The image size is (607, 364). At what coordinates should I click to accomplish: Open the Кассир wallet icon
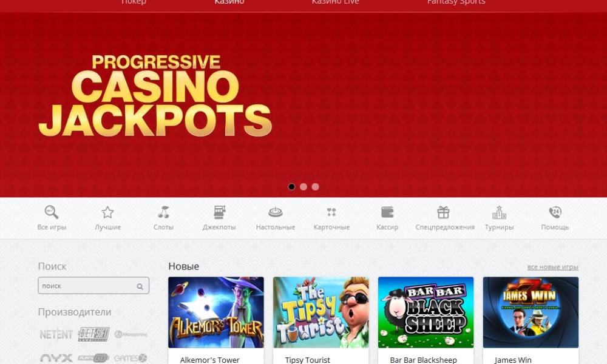tap(387, 212)
